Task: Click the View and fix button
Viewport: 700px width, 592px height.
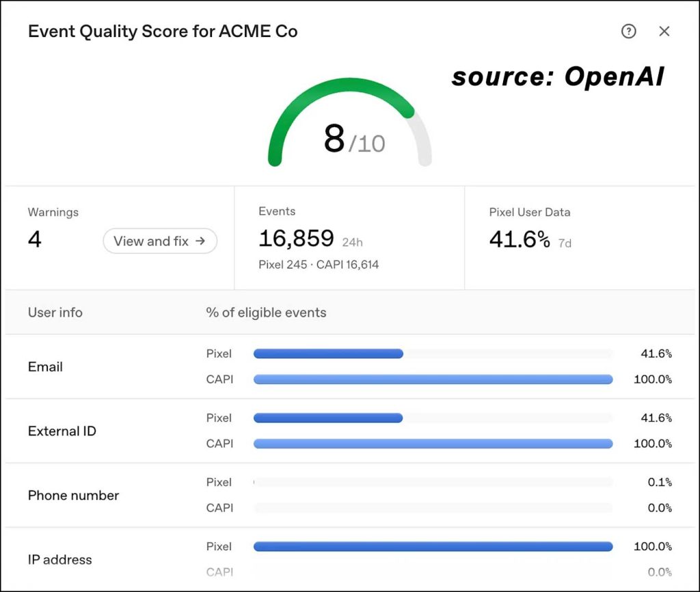Action: point(160,241)
